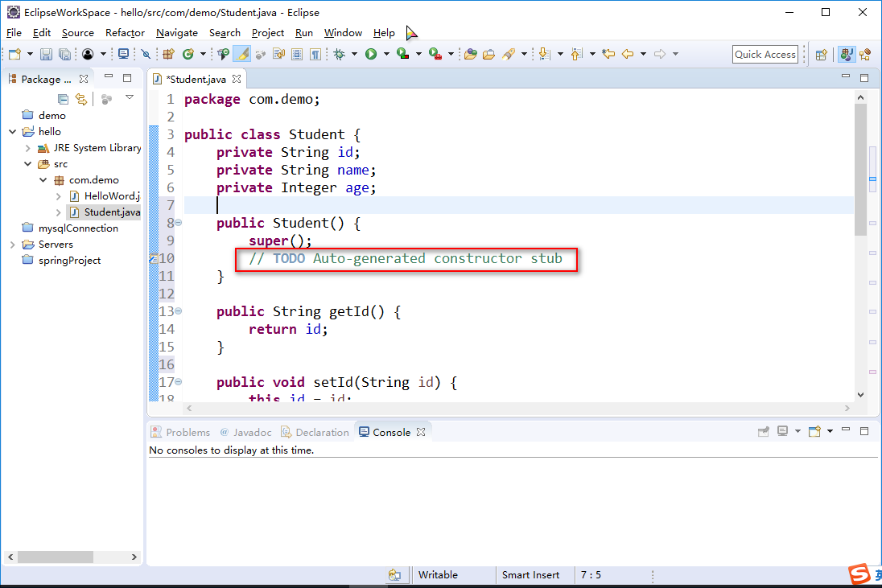Switch to the Javadoc tab

(x=245, y=432)
